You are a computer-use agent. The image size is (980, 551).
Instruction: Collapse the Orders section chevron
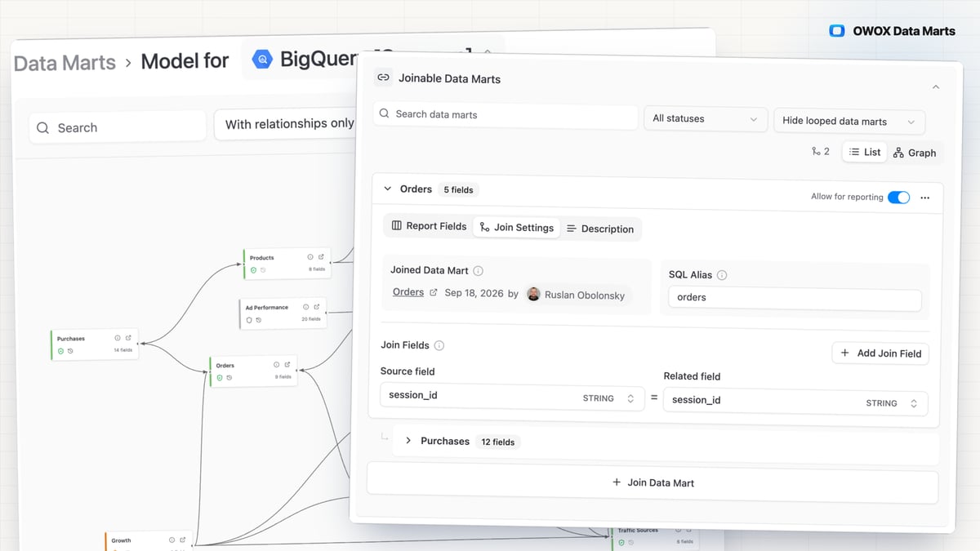tap(388, 189)
